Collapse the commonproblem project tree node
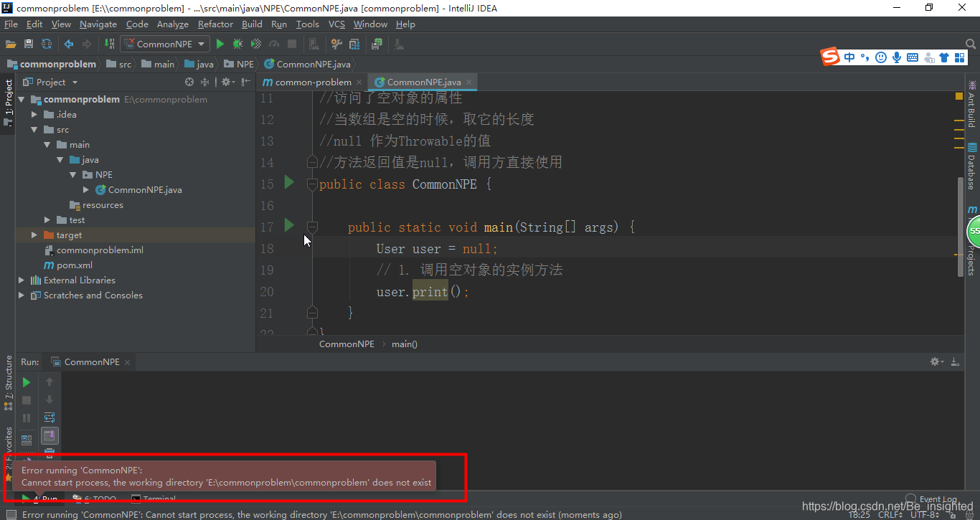 point(21,99)
